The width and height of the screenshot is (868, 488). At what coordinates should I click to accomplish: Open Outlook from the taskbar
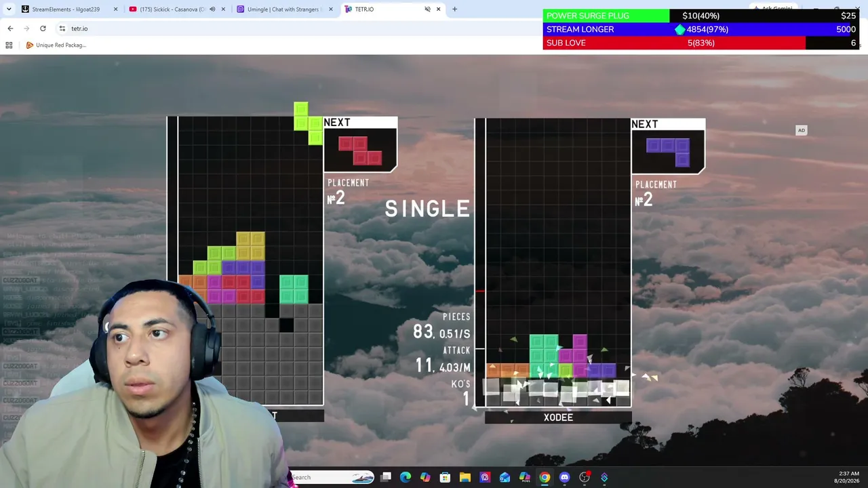[x=505, y=477]
